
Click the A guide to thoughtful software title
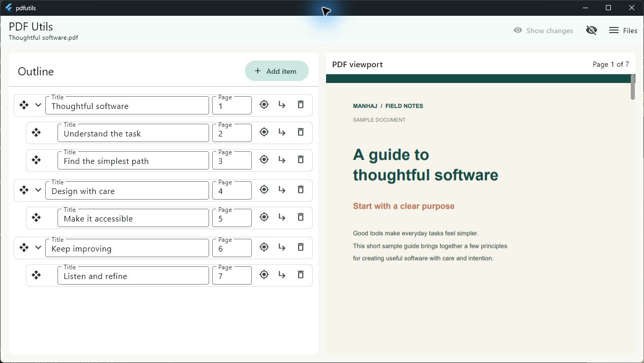coord(425,164)
